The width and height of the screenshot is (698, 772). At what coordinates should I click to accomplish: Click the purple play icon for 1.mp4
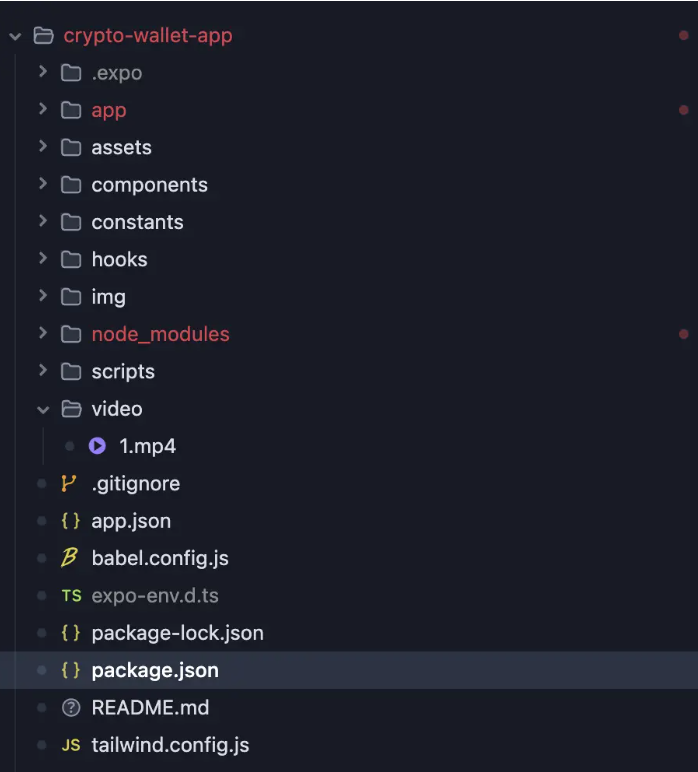tap(97, 446)
